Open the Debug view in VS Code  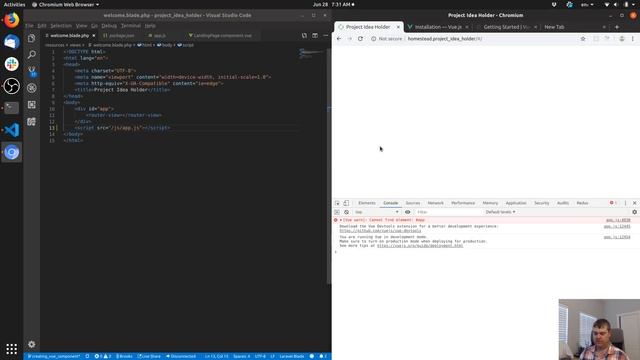click(31, 88)
